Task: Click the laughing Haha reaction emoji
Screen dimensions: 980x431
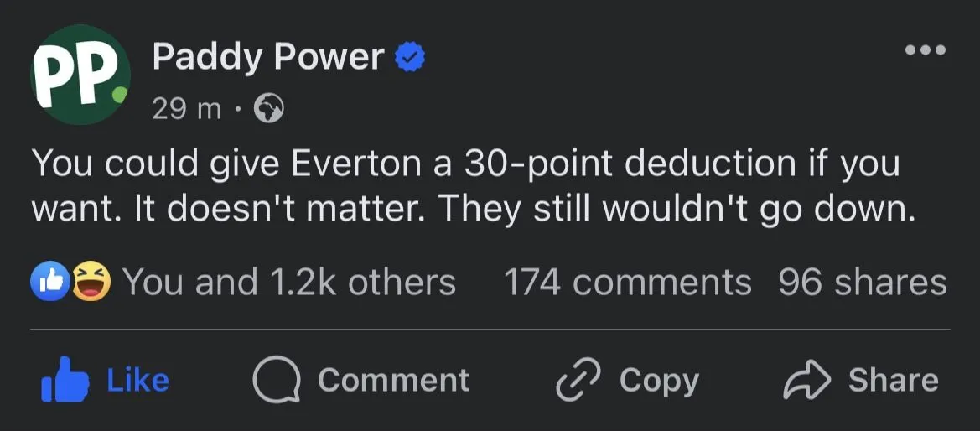Action: (x=91, y=282)
